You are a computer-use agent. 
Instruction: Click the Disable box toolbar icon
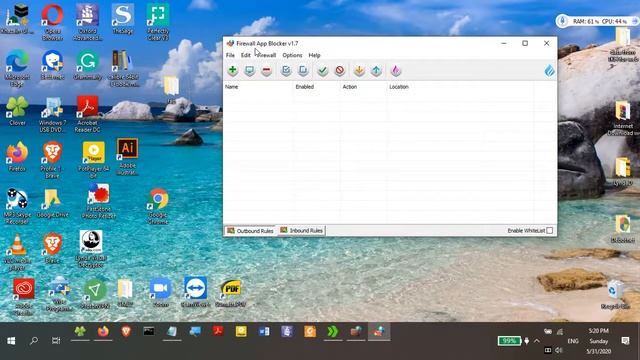303,71
